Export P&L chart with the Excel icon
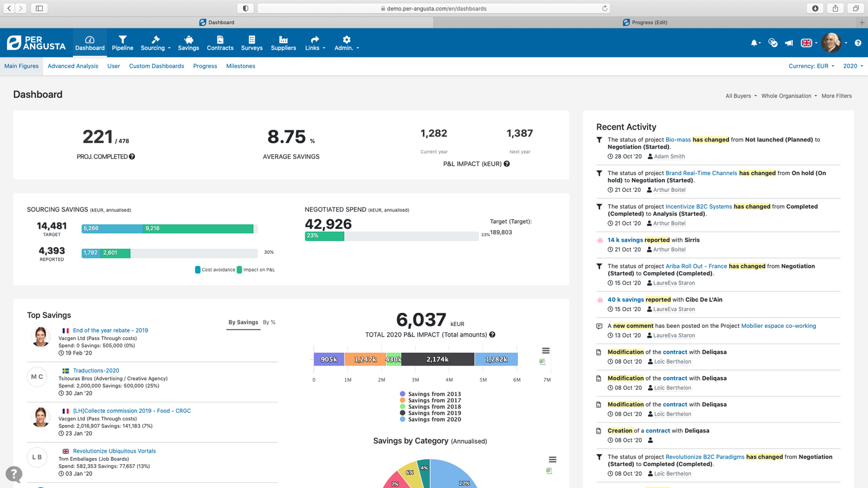The height and width of the screenshot is (488, 868). [542, 361]
